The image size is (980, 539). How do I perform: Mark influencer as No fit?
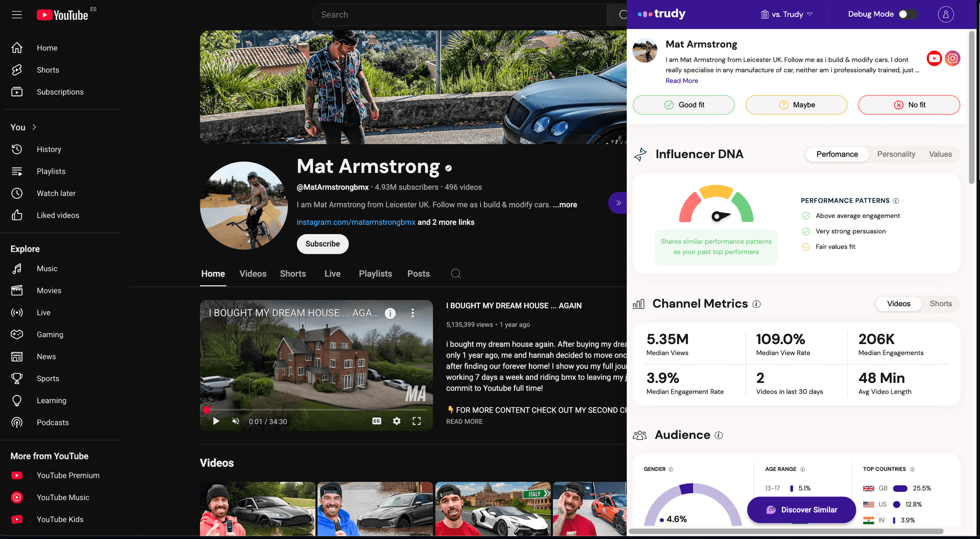coord(909,105)
